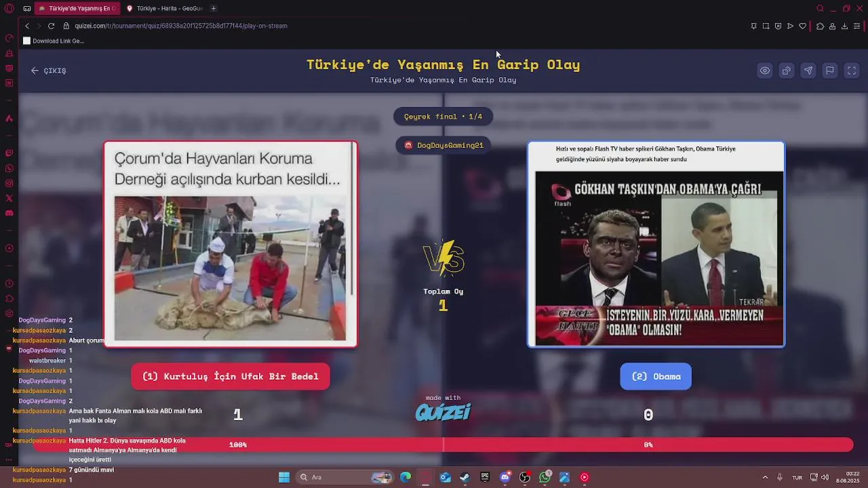This screenshot has height=488, width=868.
Task: Click the paper-plane share icon
Action: pyautogui.click(x=808, y=70)
